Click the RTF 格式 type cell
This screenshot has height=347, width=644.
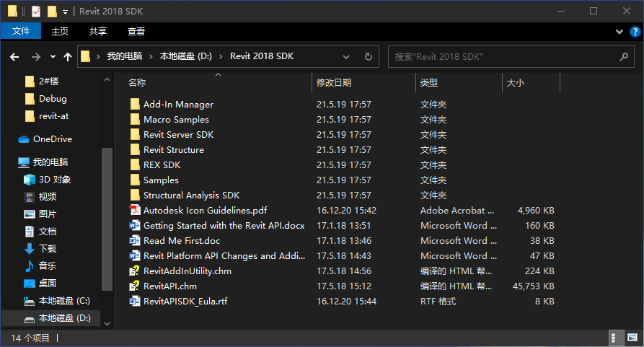pos(438,301)
